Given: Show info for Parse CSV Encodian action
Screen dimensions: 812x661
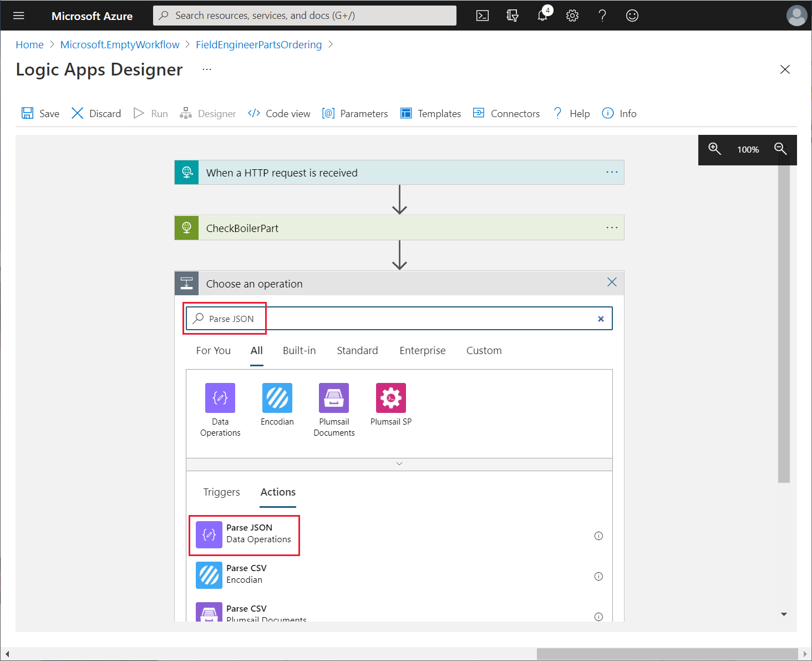Looking at the screenshot, I should pos(598,576).
